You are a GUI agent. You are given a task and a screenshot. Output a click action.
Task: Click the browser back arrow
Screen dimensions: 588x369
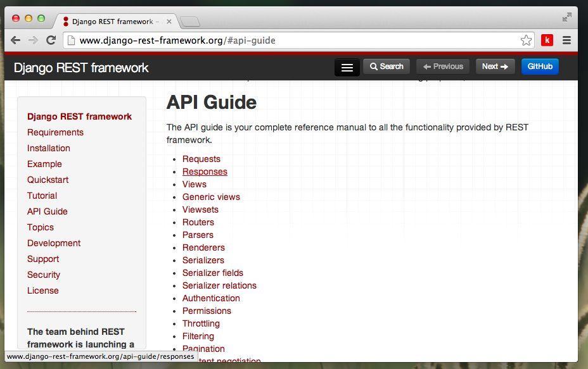point(15,40)
